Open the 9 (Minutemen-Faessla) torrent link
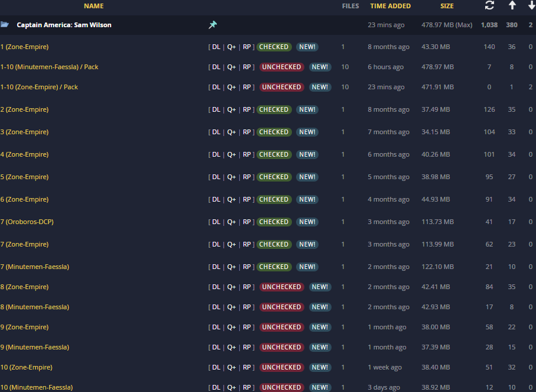Image resolution: width=536 pixels, height=392 pixels. coord(35,348)
